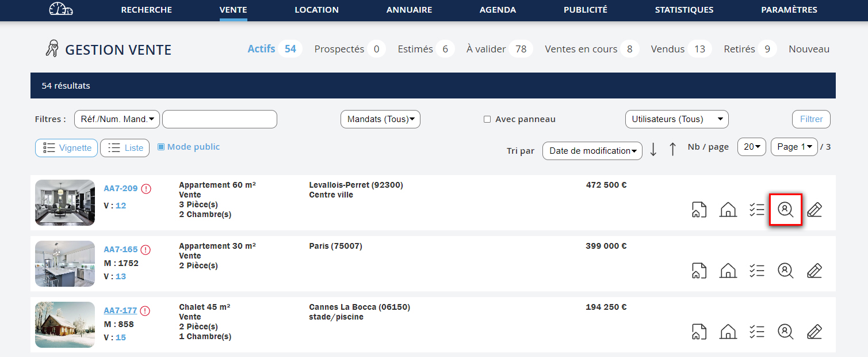The width and height of the screenshot is (868, 357).
Task: Open prospect search icon for AA7-209
Action: click(x=785, y=210)
